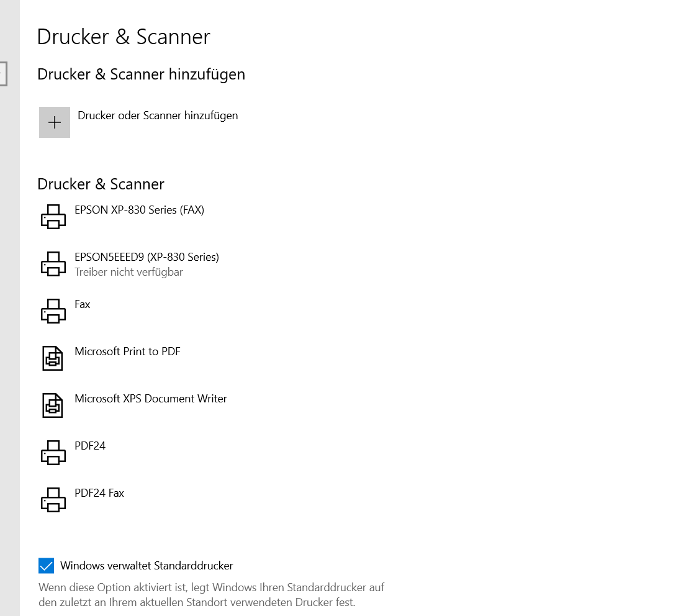
Task: Click the plus icon to add a printer
Action: point(54,122)
